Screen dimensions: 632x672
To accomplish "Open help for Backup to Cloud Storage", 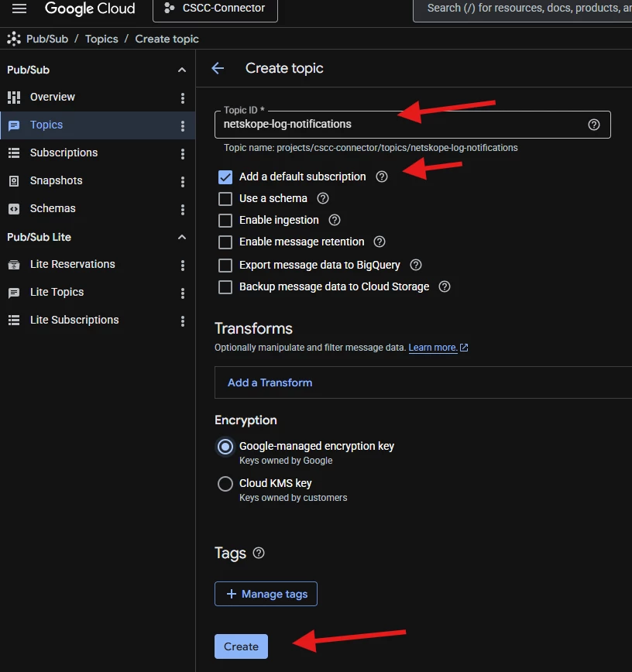I will coord(445,286).
